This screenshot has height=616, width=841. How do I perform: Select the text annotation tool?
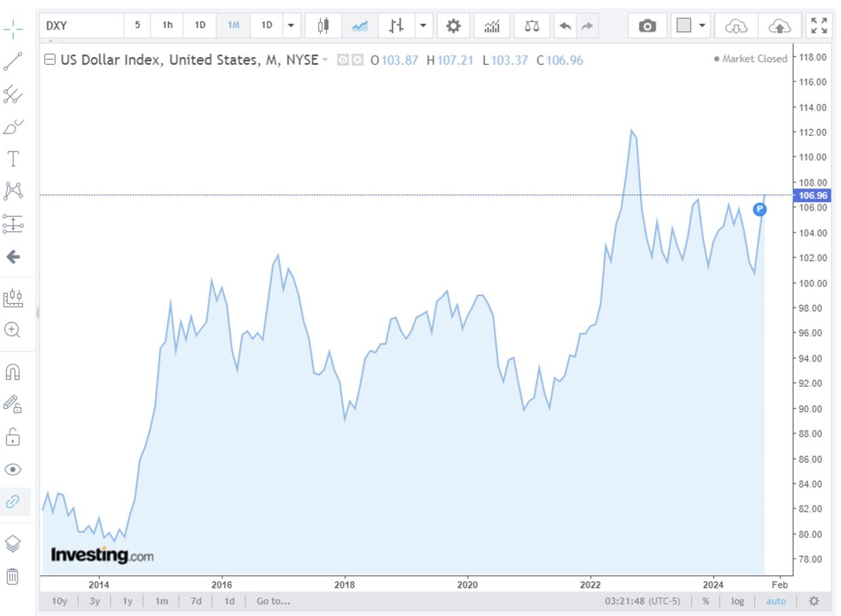click(13, 158)
